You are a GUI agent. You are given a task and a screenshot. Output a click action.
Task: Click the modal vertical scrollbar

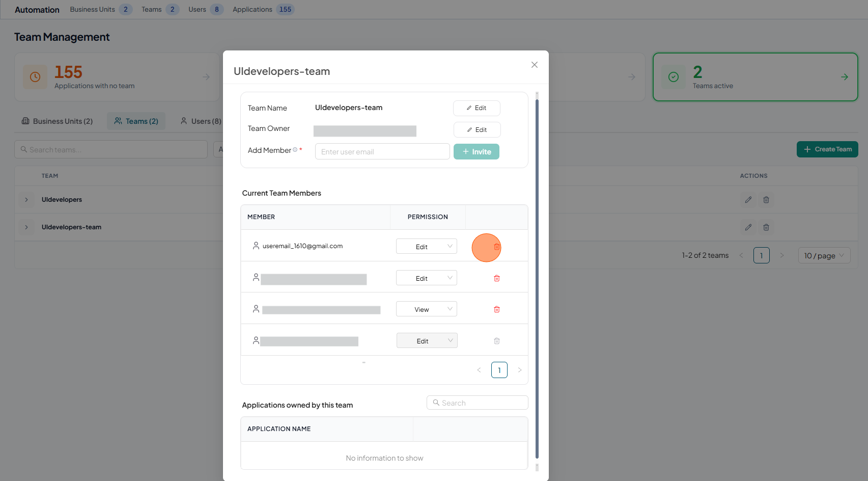pyautogui.click(x=537, y=279)
